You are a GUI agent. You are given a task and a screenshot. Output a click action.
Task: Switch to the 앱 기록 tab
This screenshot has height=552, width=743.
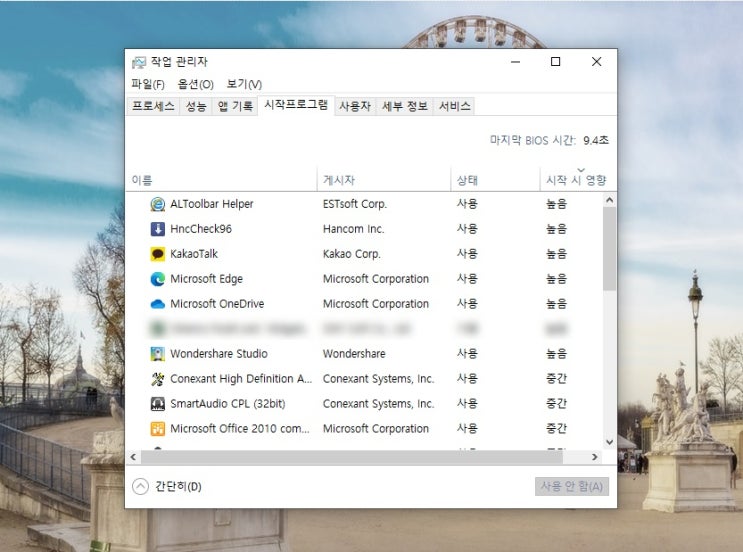[235, 106]
